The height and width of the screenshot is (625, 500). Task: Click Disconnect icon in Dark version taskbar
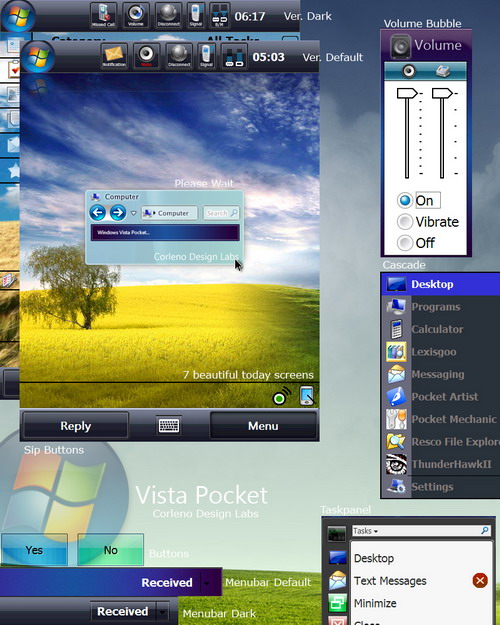click(168, 15)
